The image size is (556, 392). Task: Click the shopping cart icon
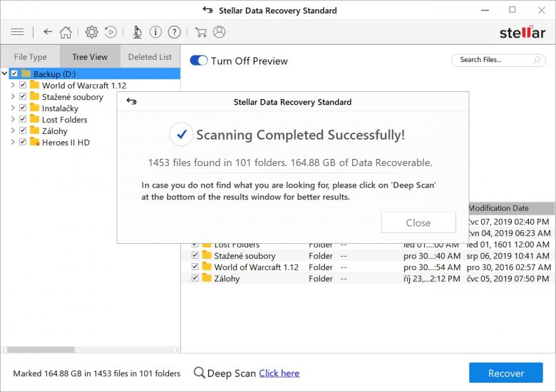[201, 32]
